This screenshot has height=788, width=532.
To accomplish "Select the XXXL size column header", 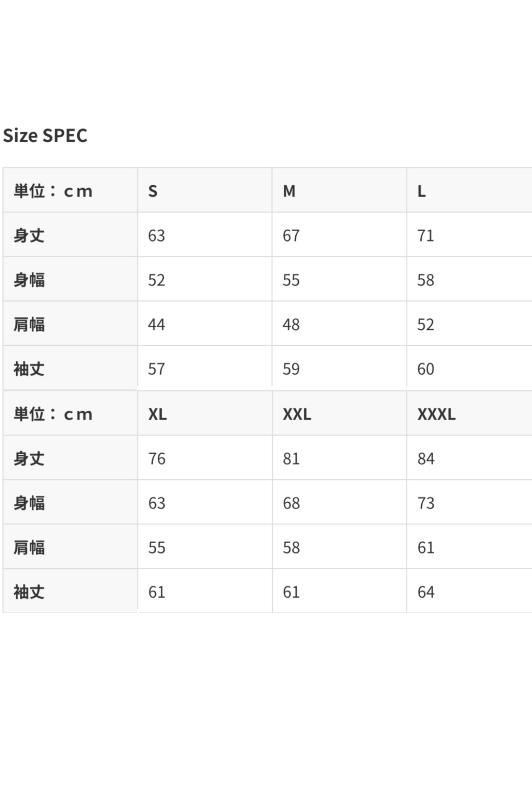I will (436, 414).
